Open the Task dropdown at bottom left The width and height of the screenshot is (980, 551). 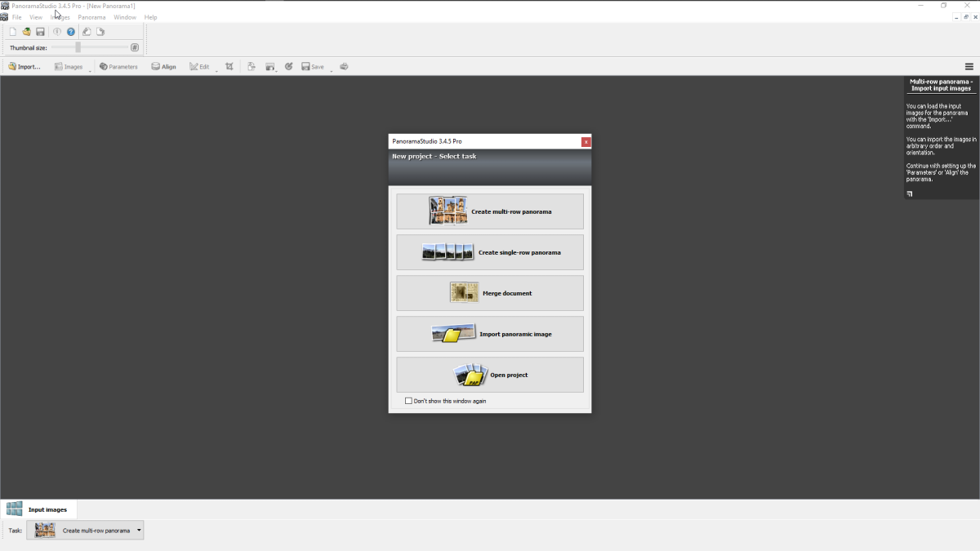85,531
